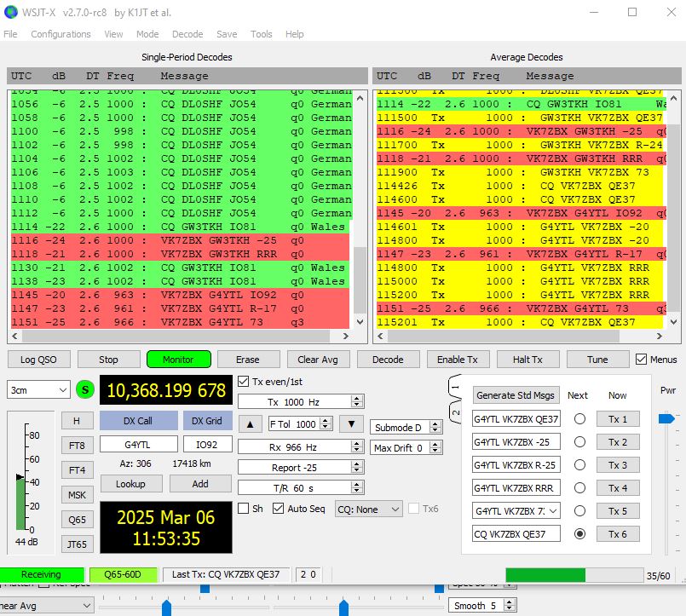Click the up triangle frequency button
Image resolution: width=686 pixels, height=616 pixels.
click(251, 424)
